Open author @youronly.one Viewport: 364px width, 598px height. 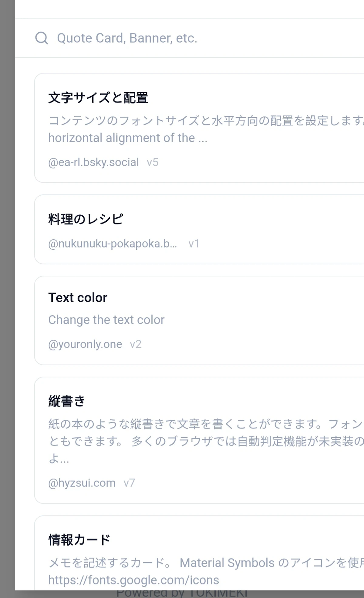tap(85, 344)
